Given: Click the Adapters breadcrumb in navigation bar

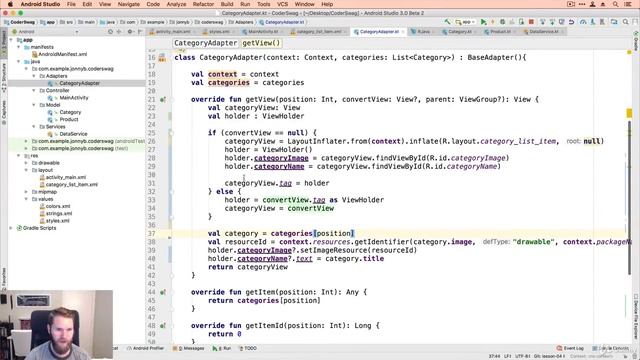Looking at the screenshot, I should [x=241, y=22].
